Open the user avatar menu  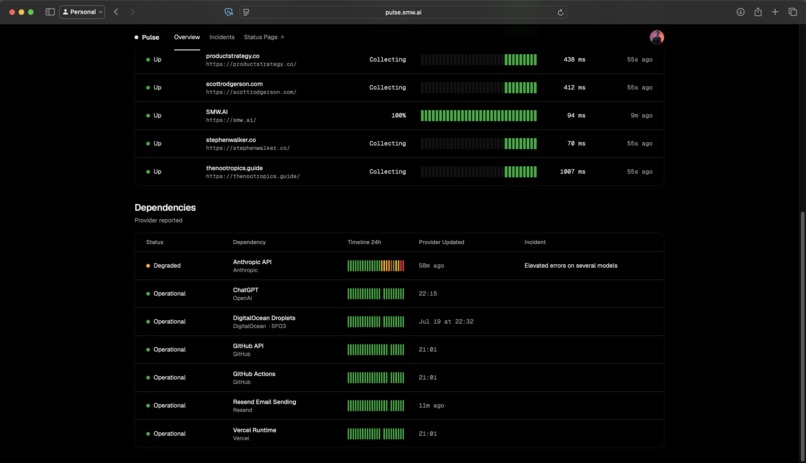(x=656, y=37)
